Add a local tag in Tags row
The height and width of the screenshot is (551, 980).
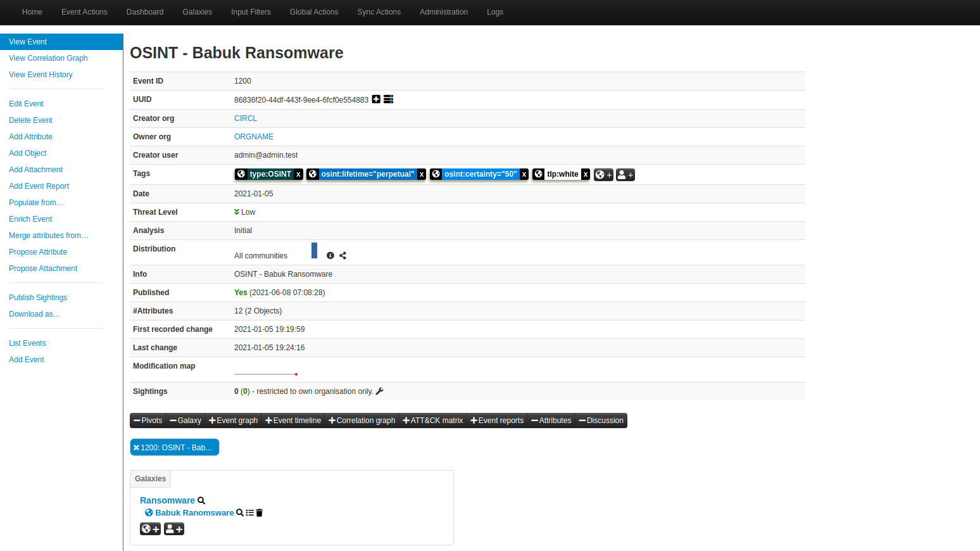point(625,175)
